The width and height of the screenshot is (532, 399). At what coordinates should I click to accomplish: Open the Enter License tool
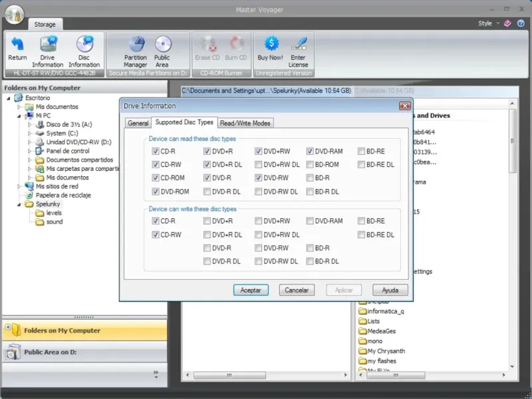click(x=298, y=52)
